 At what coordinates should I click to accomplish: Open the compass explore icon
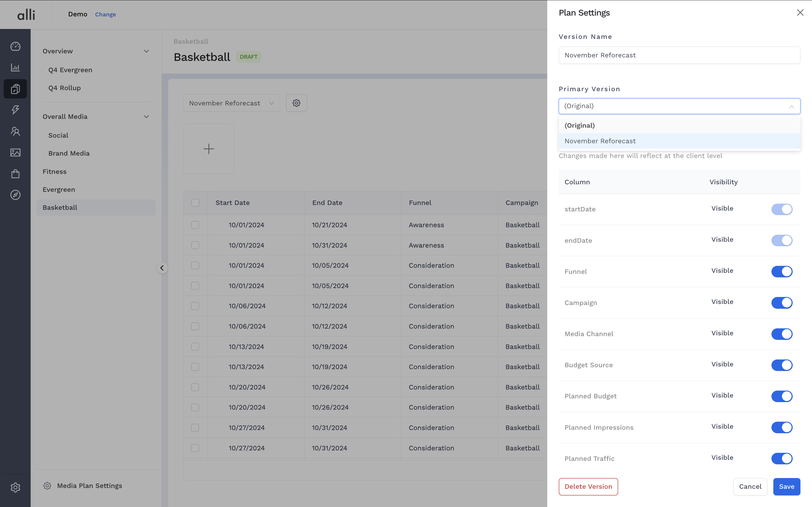click(15, 195)
